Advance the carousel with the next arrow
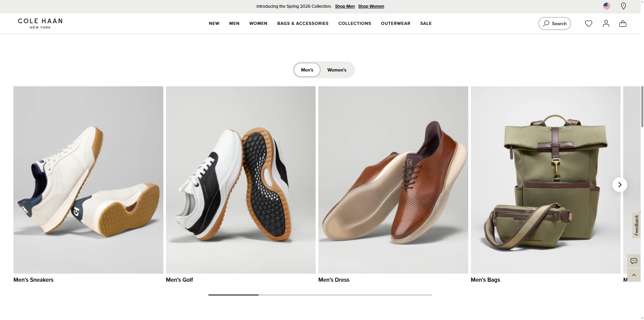Viewport: 644px width, 320px height. [619, 184]
